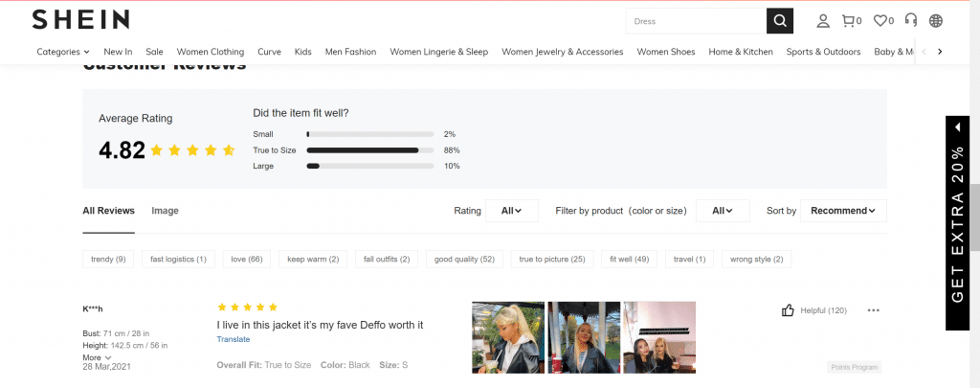Screen dimensions: 980x388
Task: Expand the Categories menu
Action: pos(63,52)
